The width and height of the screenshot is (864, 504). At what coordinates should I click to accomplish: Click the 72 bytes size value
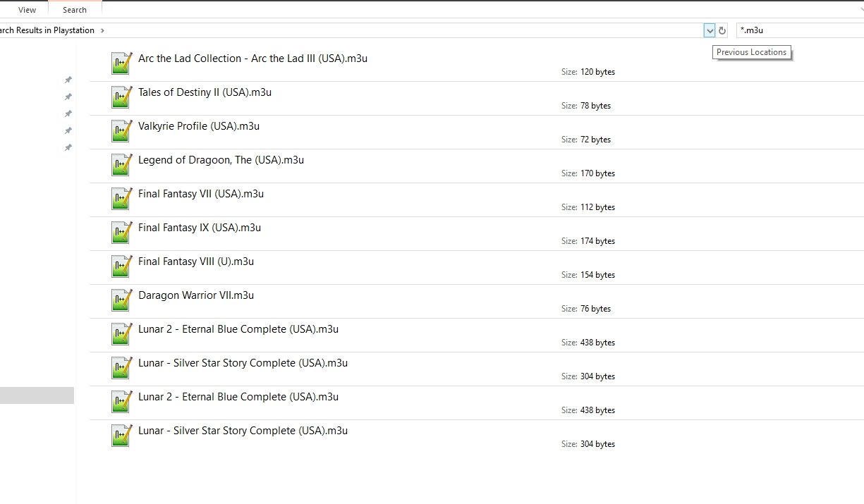[595, 140]
